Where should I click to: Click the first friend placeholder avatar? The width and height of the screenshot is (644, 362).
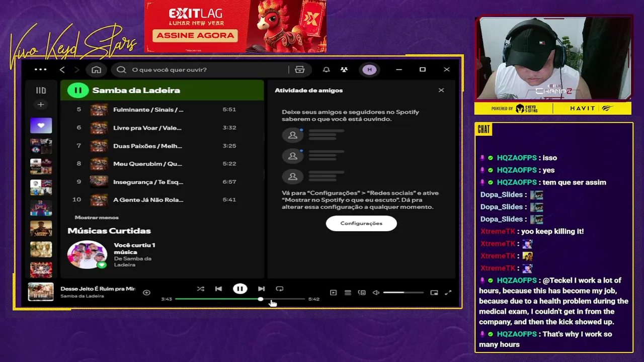292,135
